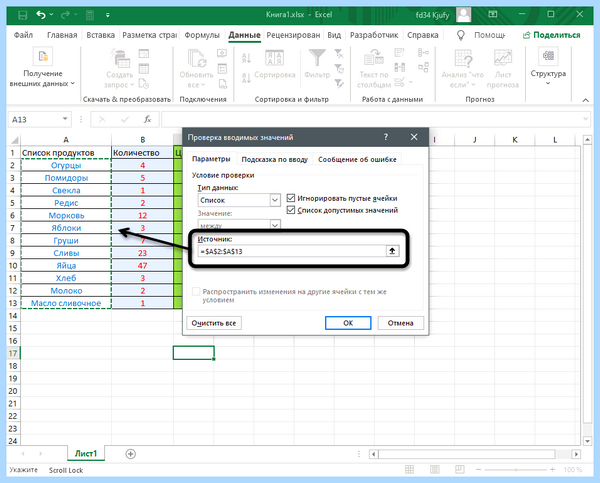This screenshot has width=600, height=483.
Task: Click the Sort A to Z icon
Action: [x=246, y=58]
